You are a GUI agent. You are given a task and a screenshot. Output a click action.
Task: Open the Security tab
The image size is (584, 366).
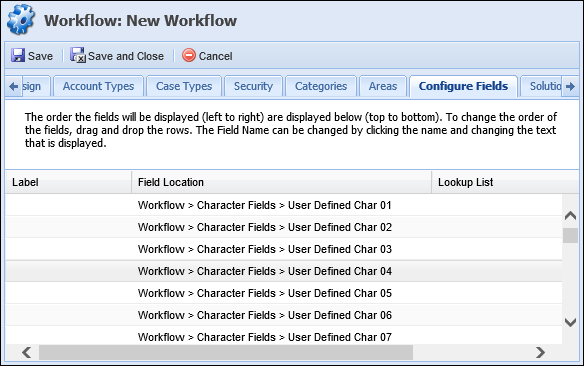pyautogui.click(x=253, y=86)
